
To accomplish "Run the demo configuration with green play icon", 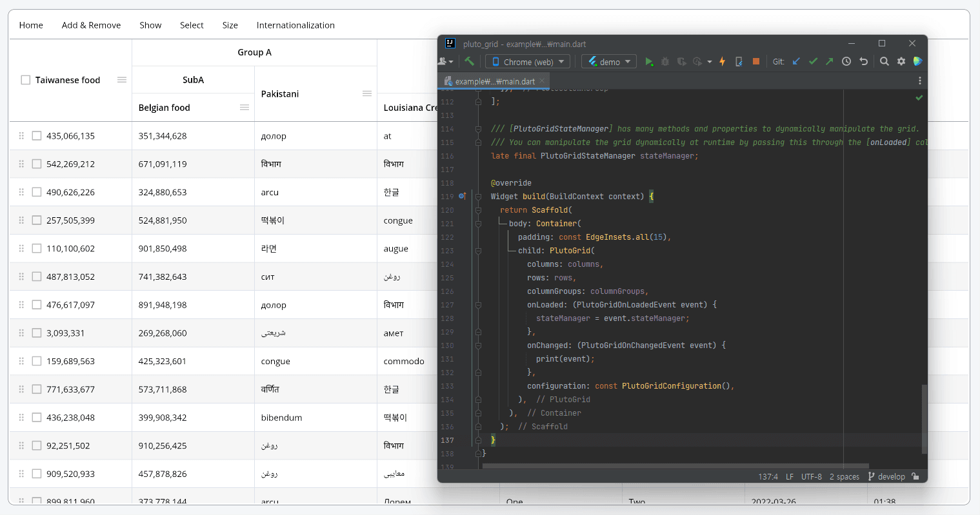I will pos(649,62).
